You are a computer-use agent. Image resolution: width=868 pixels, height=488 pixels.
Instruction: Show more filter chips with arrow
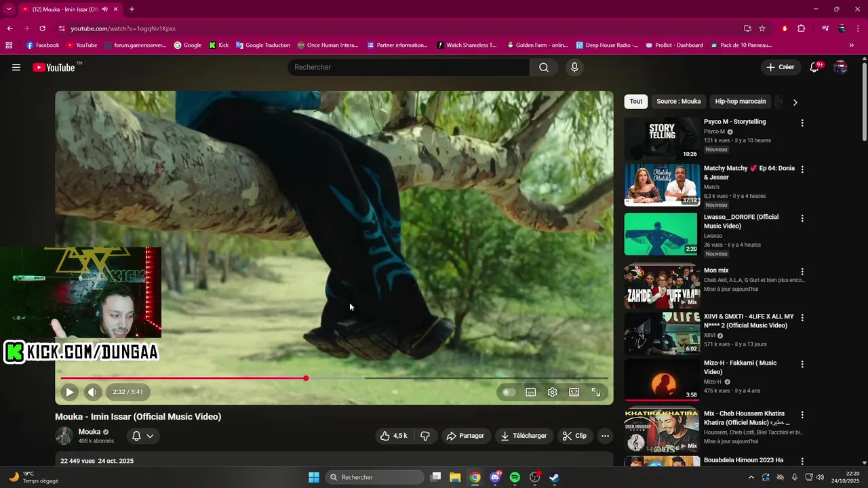[x=795, y=102]
